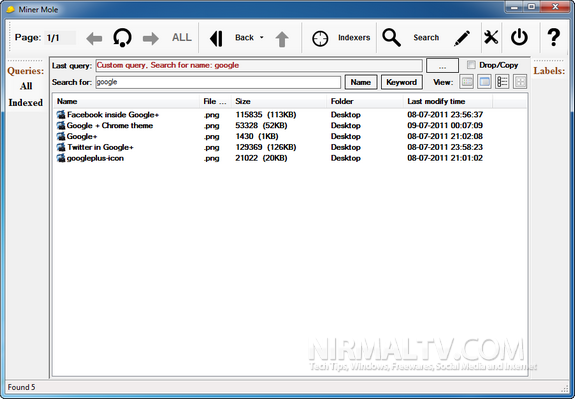Go to next page with right arrow
The height and width of the screenshot is (399, 575).
[x=151, y=38]
